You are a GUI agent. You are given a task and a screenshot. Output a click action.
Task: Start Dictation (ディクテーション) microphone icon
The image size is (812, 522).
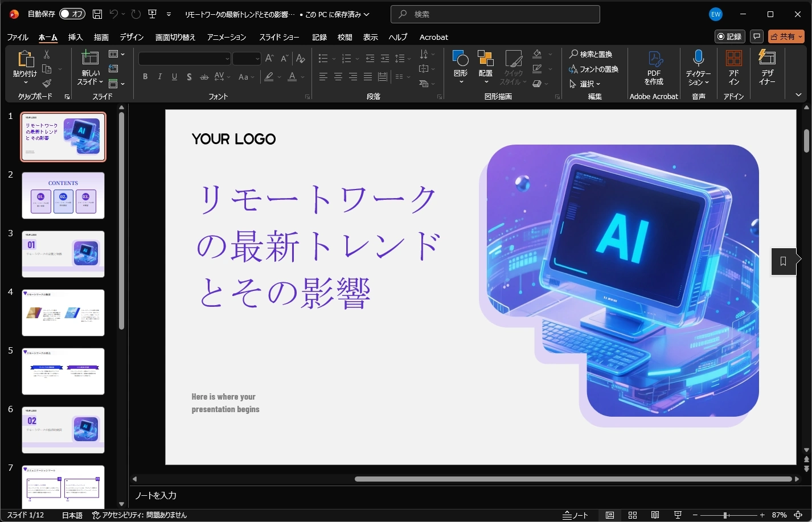click(x=698, y=57)
